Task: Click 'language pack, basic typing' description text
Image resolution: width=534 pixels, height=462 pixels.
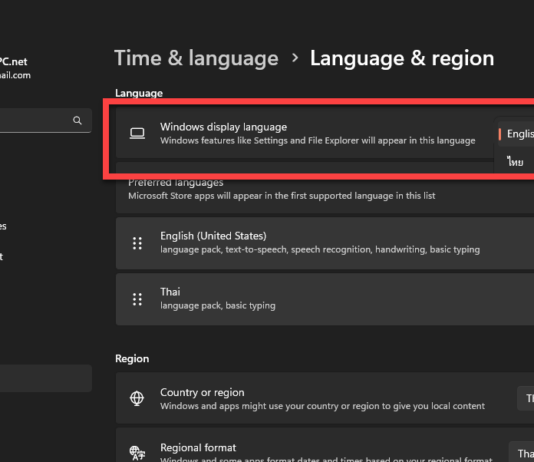Action: coord(218,306)
